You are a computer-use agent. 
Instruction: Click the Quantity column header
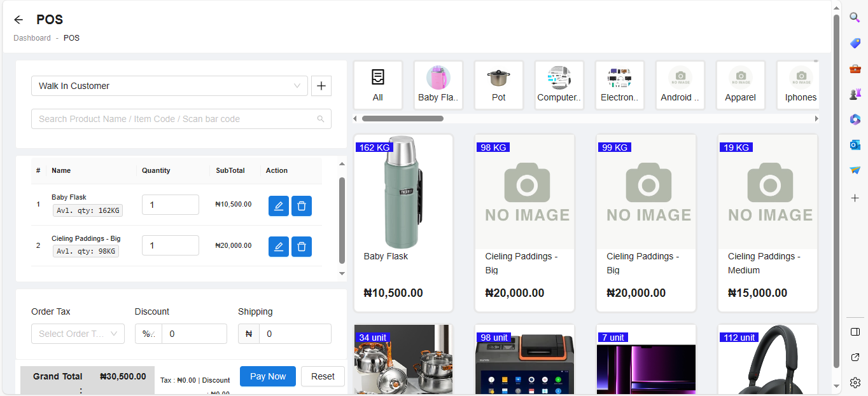(156, 170)
